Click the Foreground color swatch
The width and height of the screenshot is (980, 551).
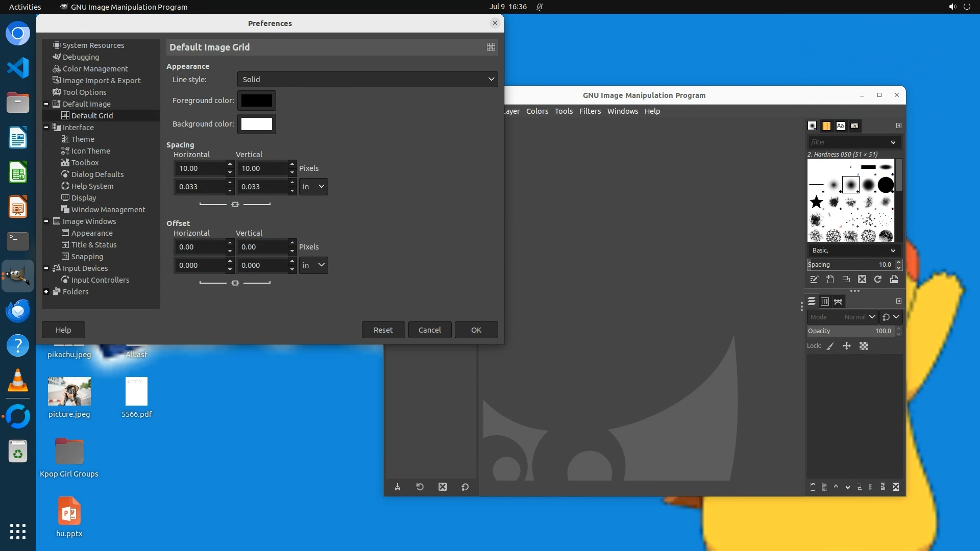256,101
